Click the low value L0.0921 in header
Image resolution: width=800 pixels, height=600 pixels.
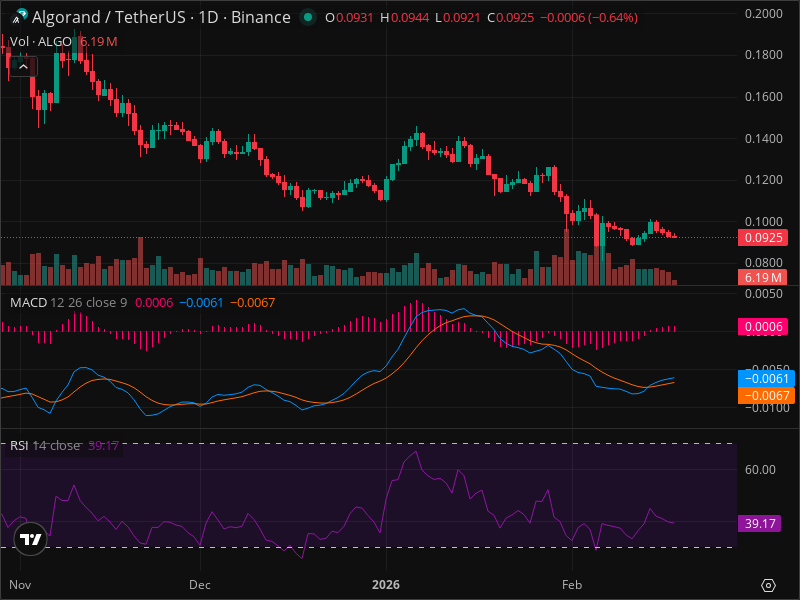click(x=458, y=17)
